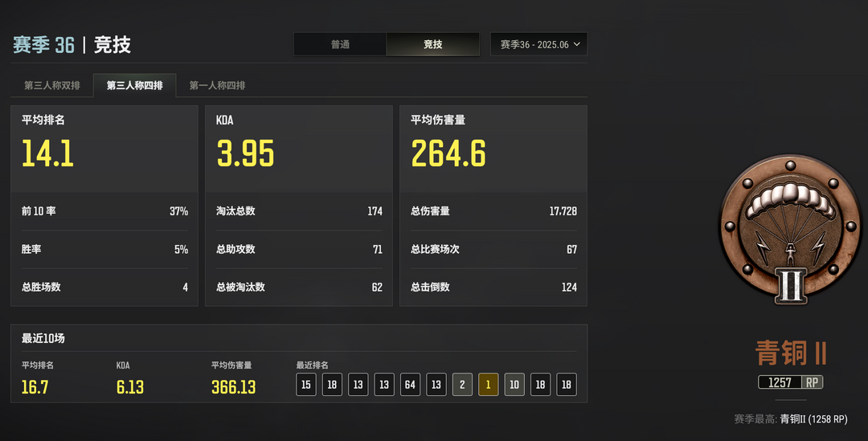Click the Bronze II parachute rank badge

(x=790, y=228)
